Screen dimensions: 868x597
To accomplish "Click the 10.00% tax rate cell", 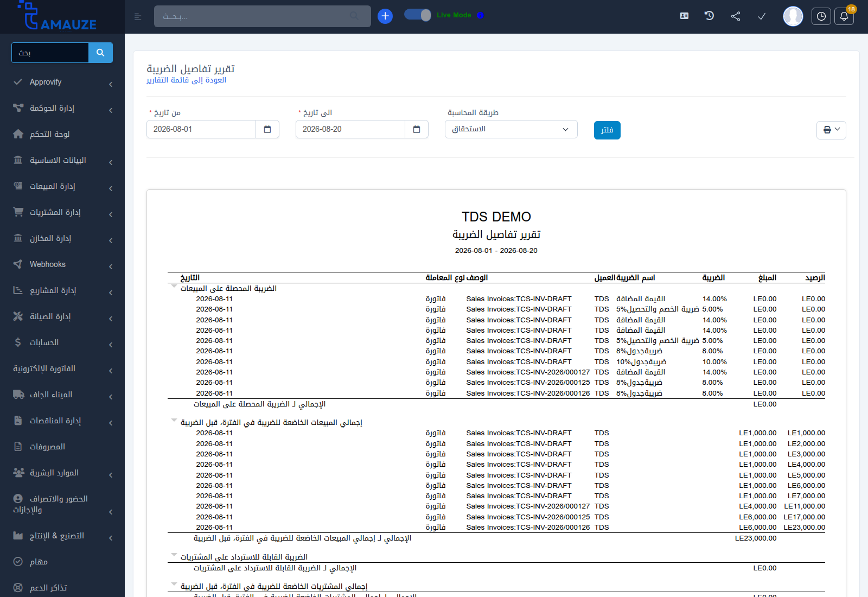I will pos(714,362).
